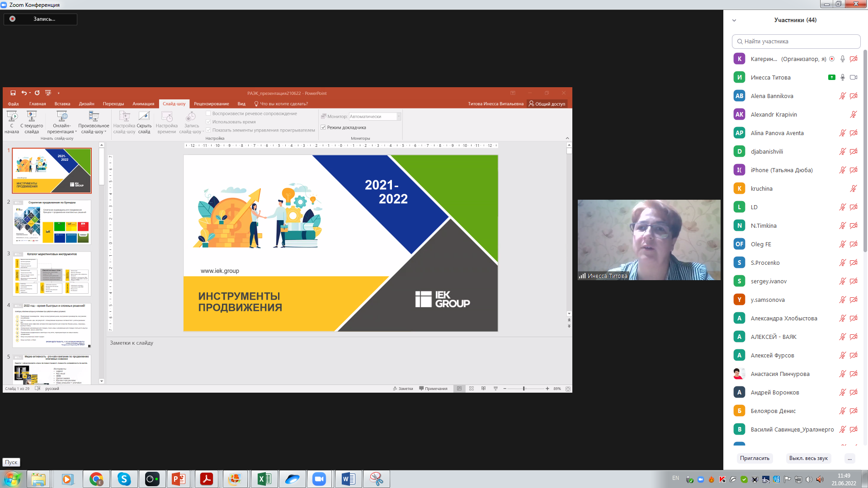The width and height of the screenshot is (868, 488).
Task: Click the zoom slider in status bar
Action: coord(524,389)
